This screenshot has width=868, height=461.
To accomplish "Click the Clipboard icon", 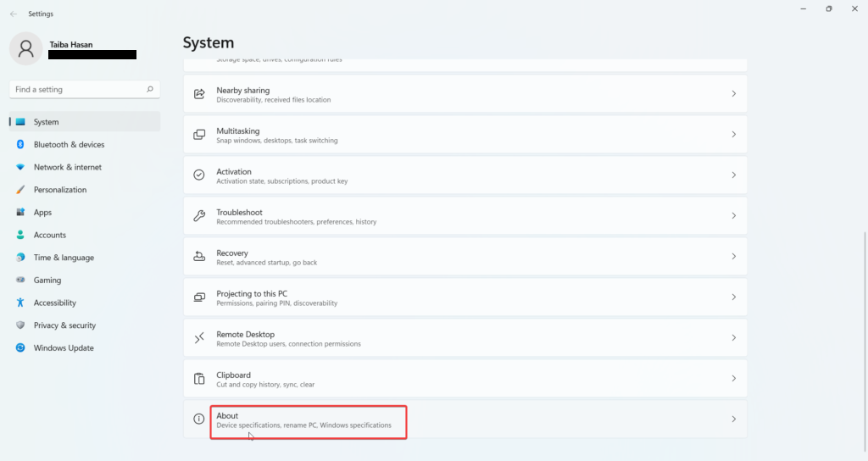I will coord(199,379).
